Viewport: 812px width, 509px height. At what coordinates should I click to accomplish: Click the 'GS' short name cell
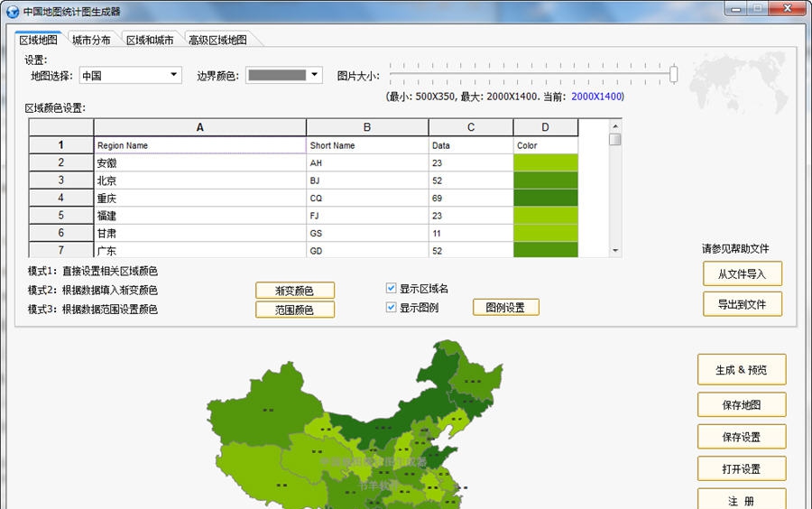[367, 233]
